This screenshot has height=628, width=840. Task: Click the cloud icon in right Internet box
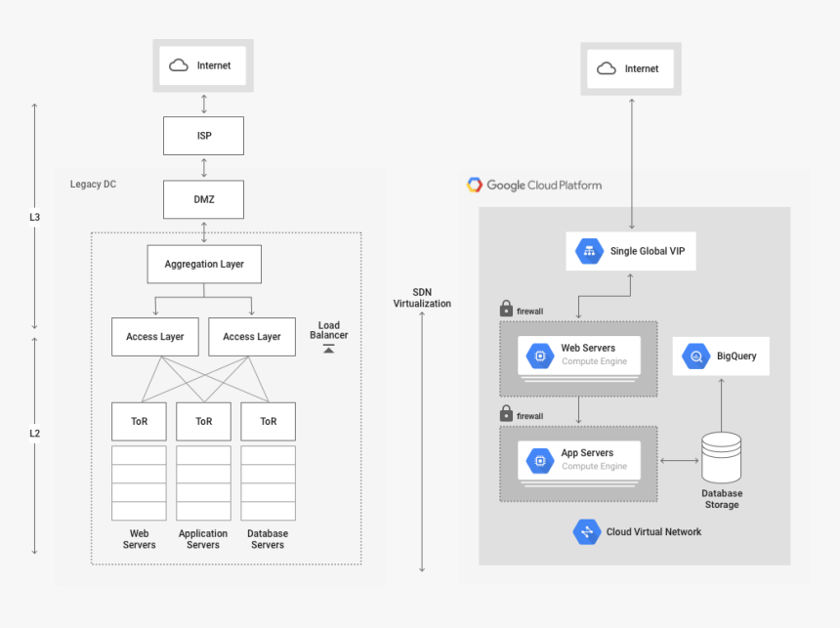point(607,68)
